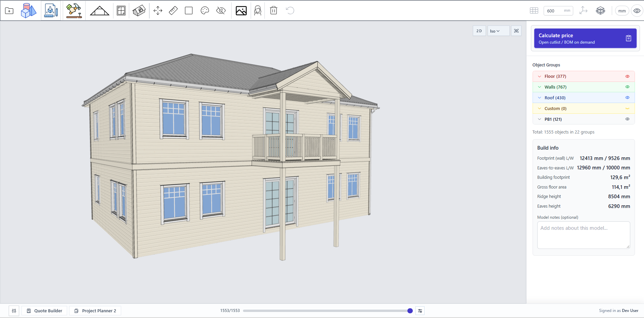Expand the Roof (430) group chevron

[x=539, y=98]
